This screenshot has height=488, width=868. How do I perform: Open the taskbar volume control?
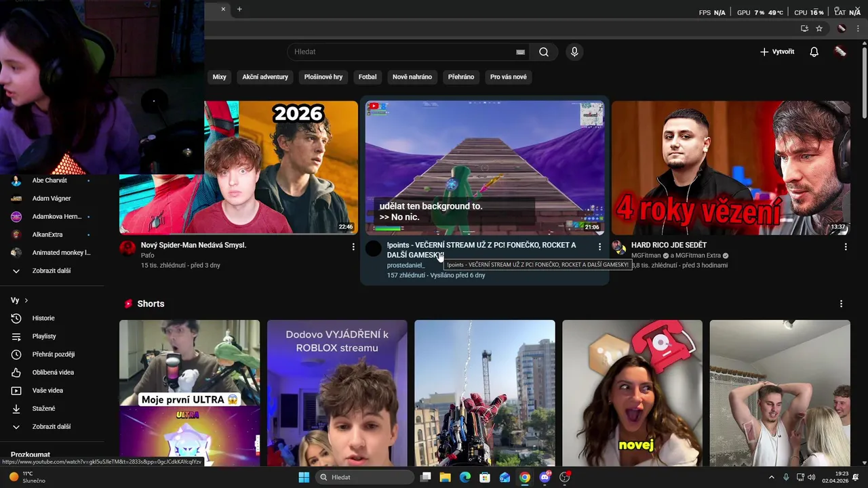click(x=812, y=477)
